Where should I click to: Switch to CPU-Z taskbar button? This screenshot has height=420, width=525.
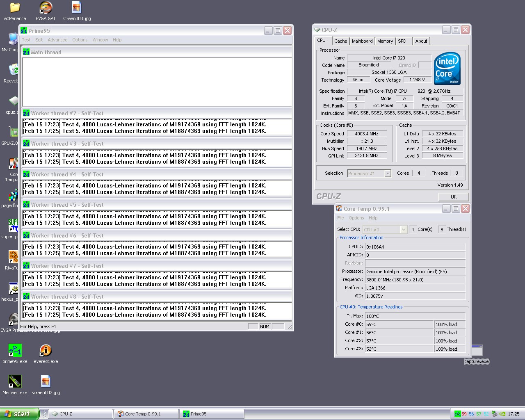click(80, 414)
